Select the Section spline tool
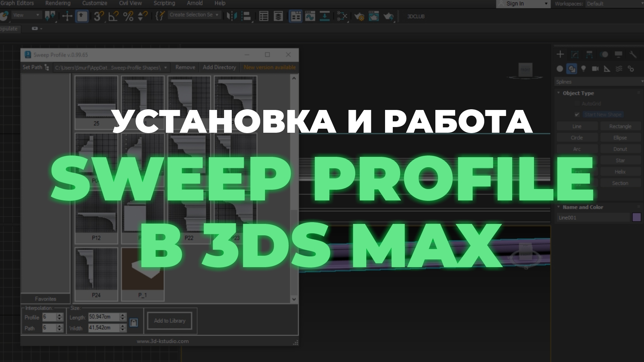This screenshot has height=362, width=644. 620,183
